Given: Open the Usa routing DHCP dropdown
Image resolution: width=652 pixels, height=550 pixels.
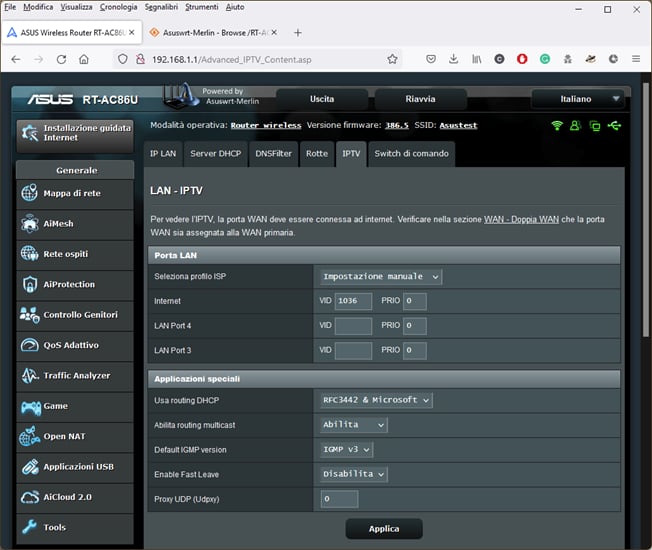Looking at the screenshot, I should (x=376, y=400).
